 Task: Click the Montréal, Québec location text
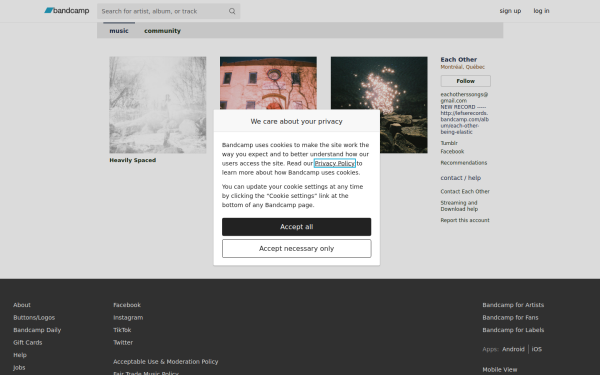tap(463, 67)
